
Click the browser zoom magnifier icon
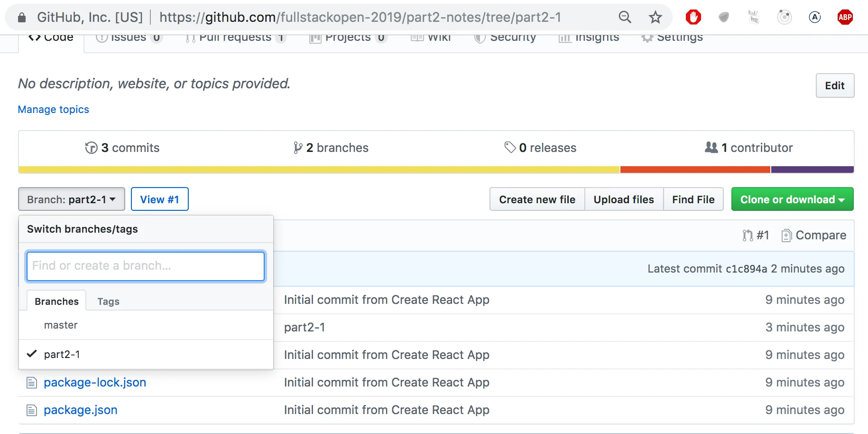click(625, 17)
